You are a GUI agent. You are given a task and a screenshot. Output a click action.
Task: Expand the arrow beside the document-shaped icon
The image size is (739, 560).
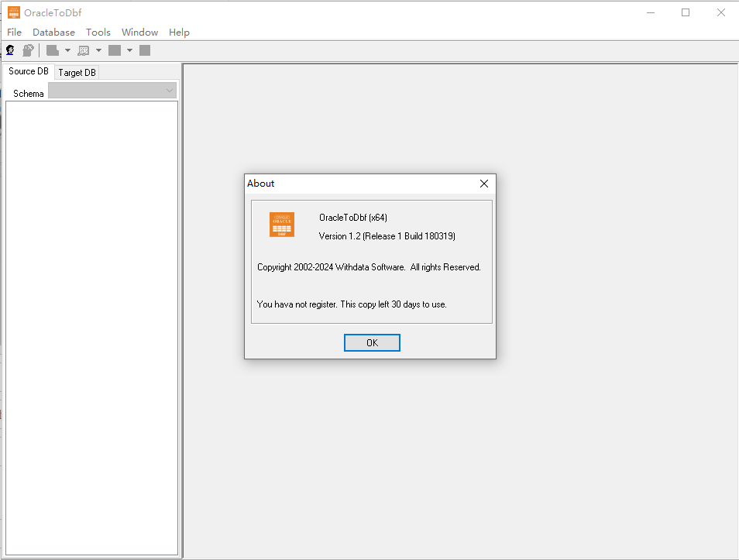click(x=67, y=50)
